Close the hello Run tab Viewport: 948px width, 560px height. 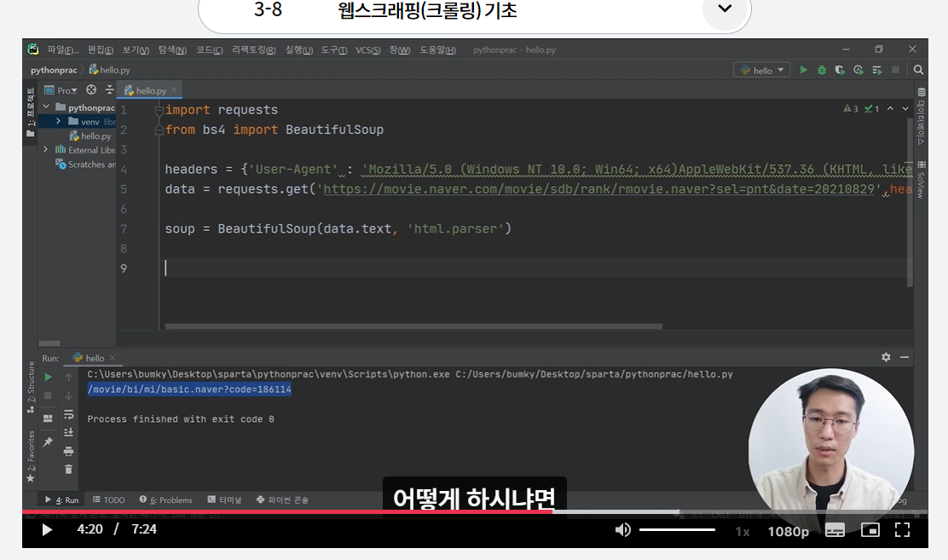[x=113, y=358]
